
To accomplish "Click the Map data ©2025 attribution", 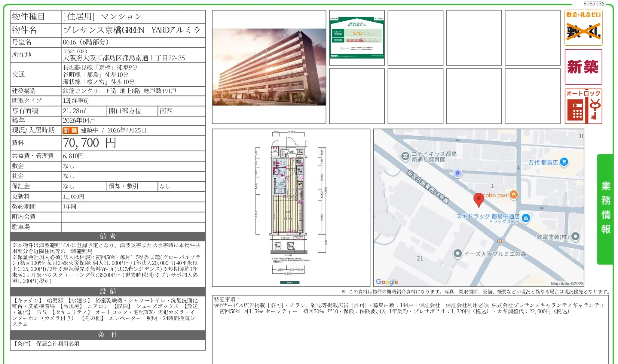I will pos(567,284).
